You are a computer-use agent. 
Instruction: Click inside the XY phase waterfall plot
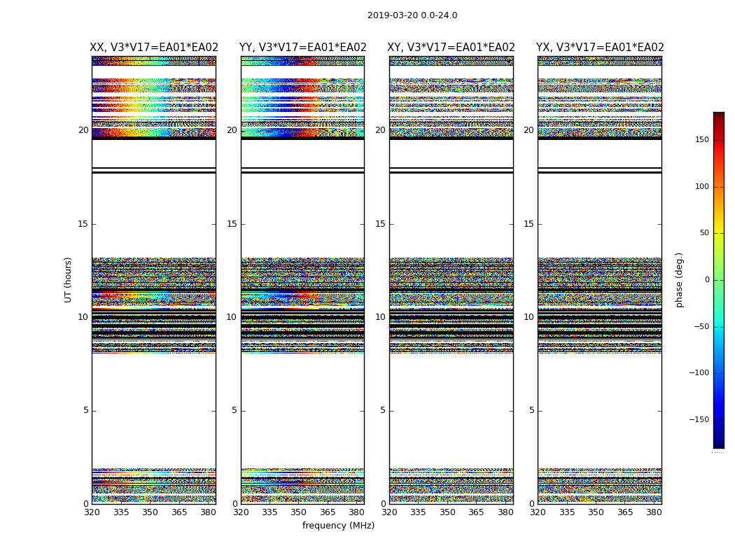(451, 280)
